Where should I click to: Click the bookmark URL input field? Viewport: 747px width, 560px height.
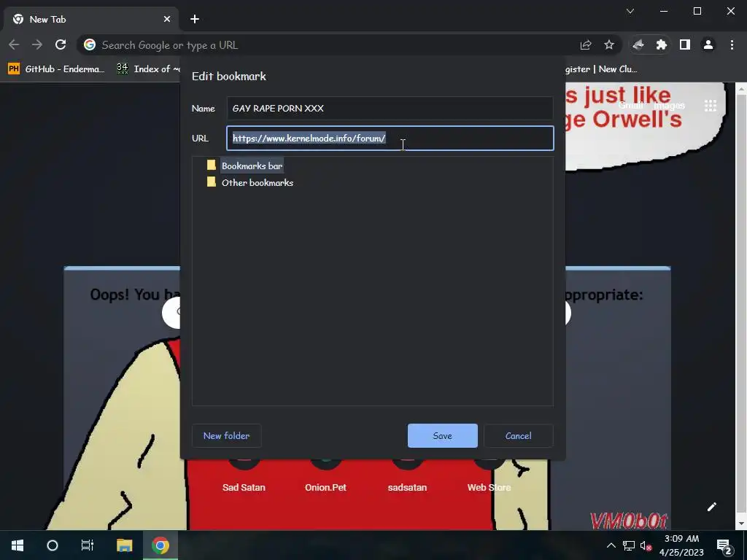click(390, 138)
